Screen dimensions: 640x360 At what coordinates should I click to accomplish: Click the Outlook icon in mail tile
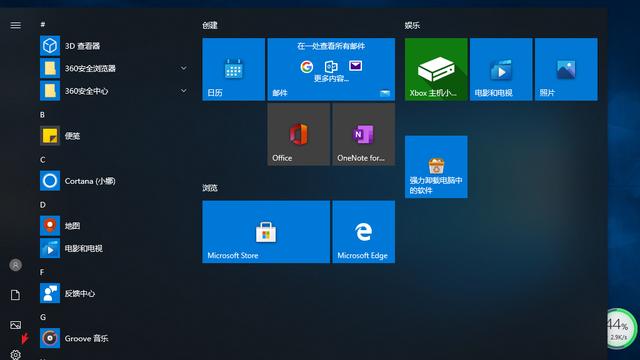point(331,66)
